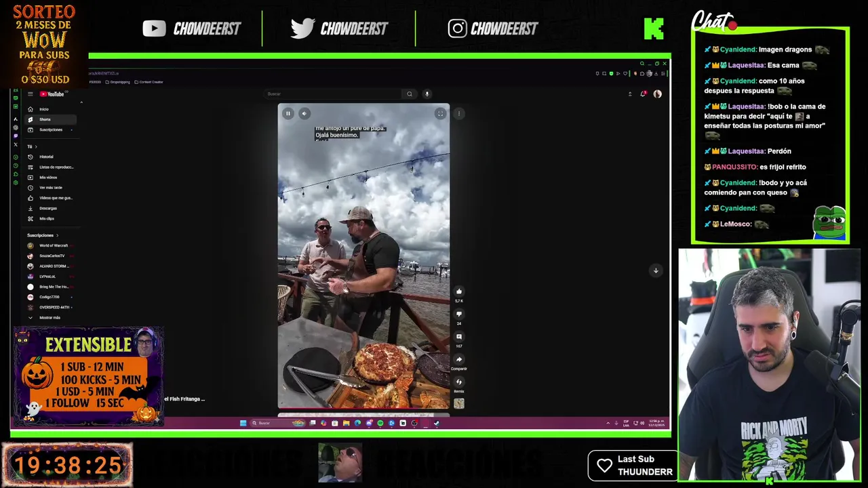
Task: Mute the Shorts video volume
Action: (x=304, y=114)
